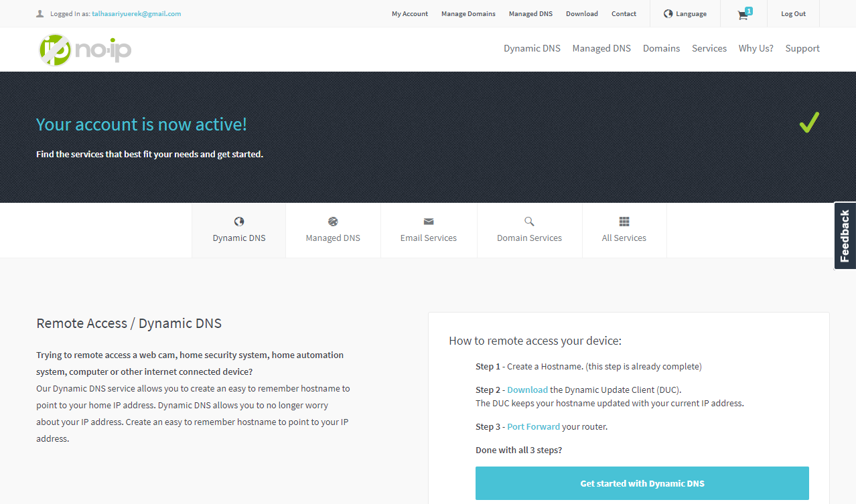Click the Download link in Step 2
Viewport: 856px width, 504px height.
(x=527, y=390)
